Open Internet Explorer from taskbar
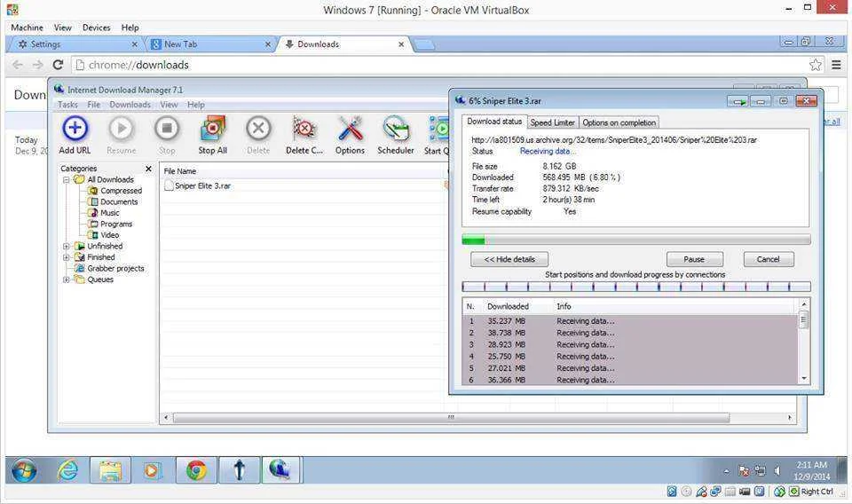 point(67,470)
